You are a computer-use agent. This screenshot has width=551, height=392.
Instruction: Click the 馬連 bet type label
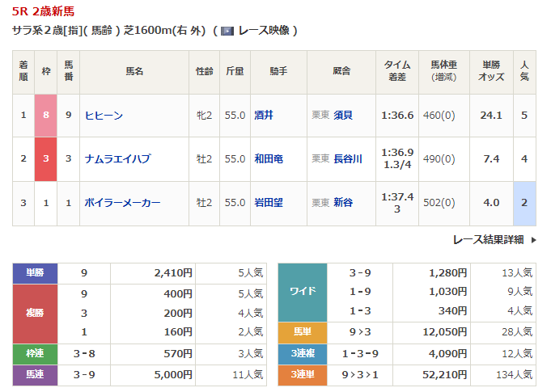[x=35, y=374]
